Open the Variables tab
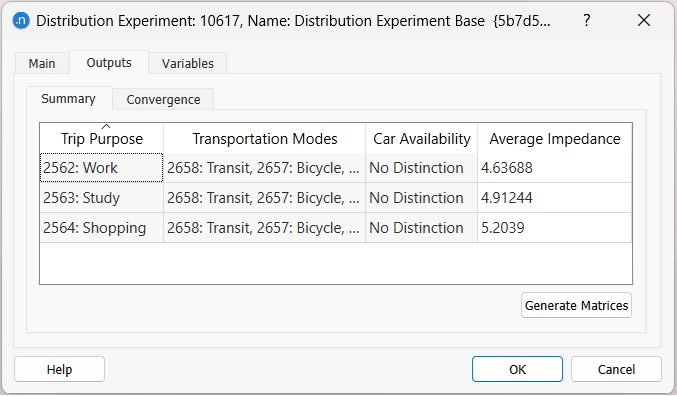The width and height of the screenshot is (677, 396). coord(187,63)
